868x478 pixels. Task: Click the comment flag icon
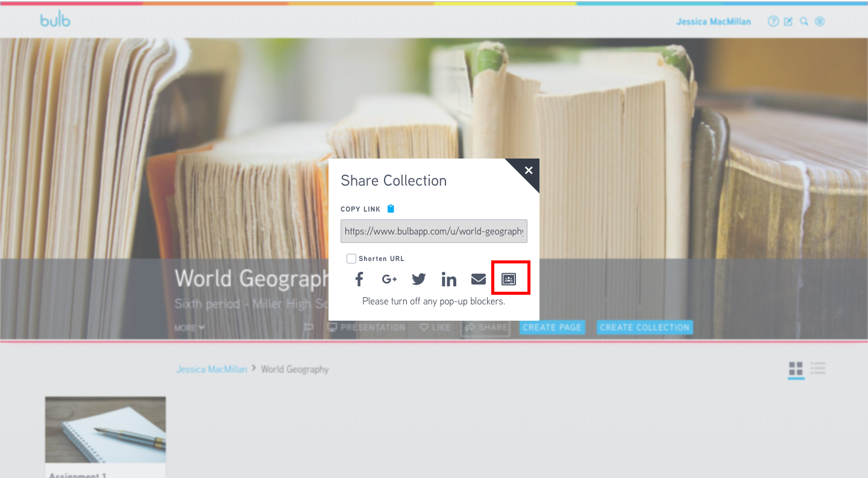tap(309, 327)
